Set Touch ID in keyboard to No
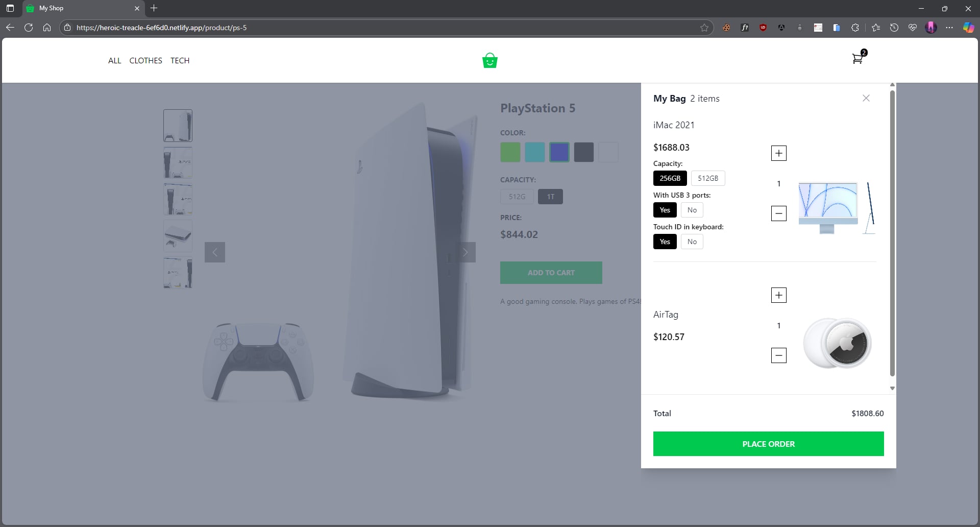Screen dimensions: 980x527 tap(692, 242)
